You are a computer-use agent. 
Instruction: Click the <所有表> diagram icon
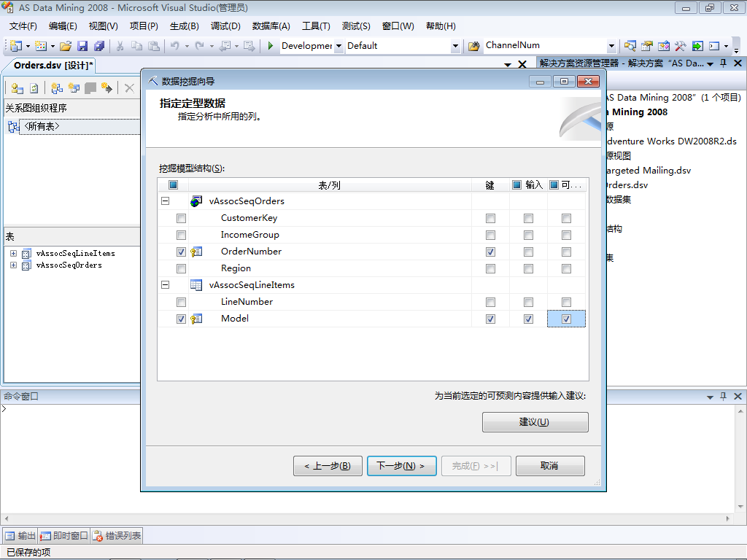coord(13,127)
